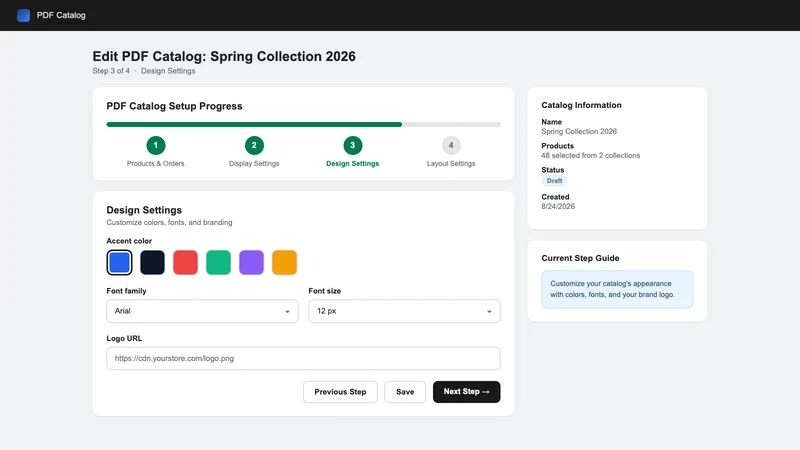Click the Previous Step button
The height and width of the screenshot is (450, 800).
pyautogui.click(x=340, y=392)
